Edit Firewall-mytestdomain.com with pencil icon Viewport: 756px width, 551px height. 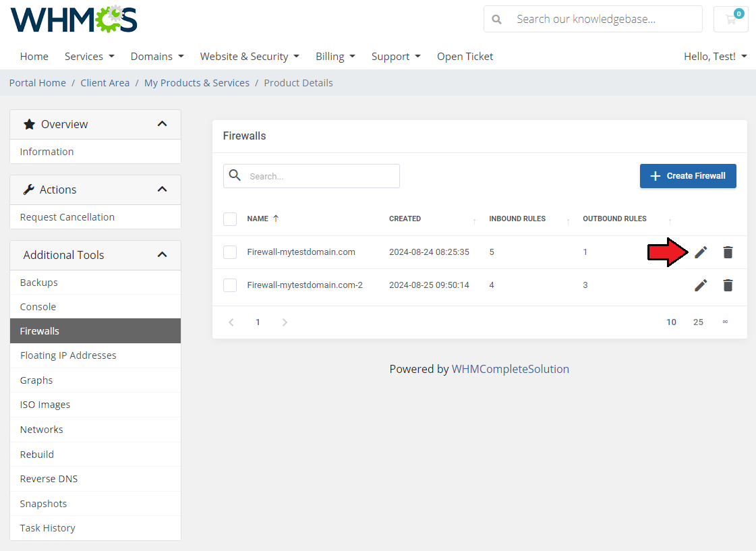point(701,252)
